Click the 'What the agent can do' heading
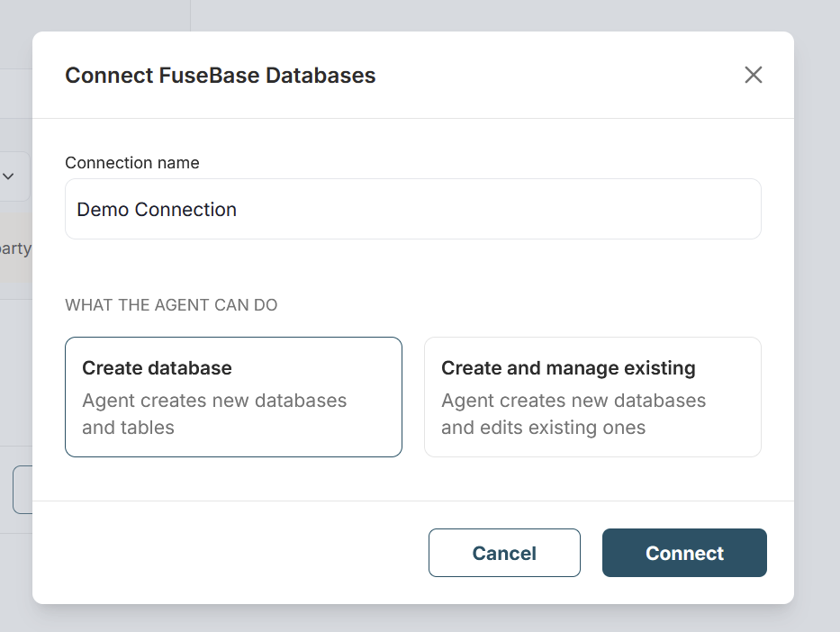Viewport: 840px width, 632px height. [171, 305]
